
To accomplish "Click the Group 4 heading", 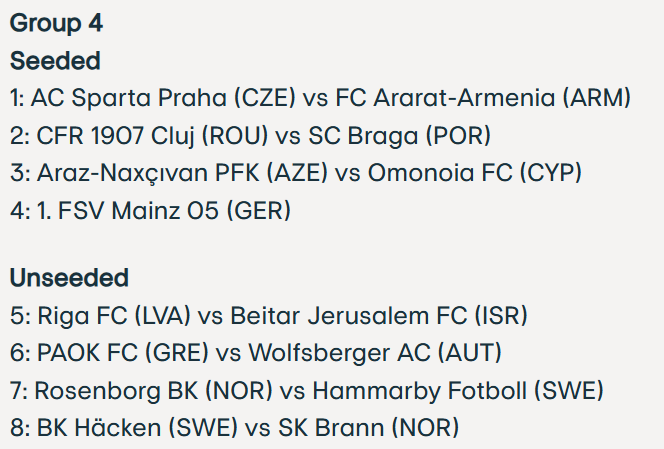I will (56, 22).
